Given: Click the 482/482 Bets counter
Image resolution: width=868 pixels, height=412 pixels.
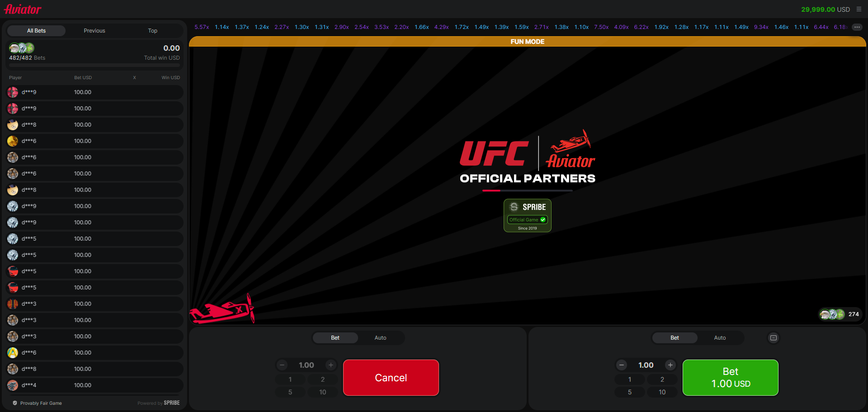Looking at the screenshot, I should pos(27,58).
